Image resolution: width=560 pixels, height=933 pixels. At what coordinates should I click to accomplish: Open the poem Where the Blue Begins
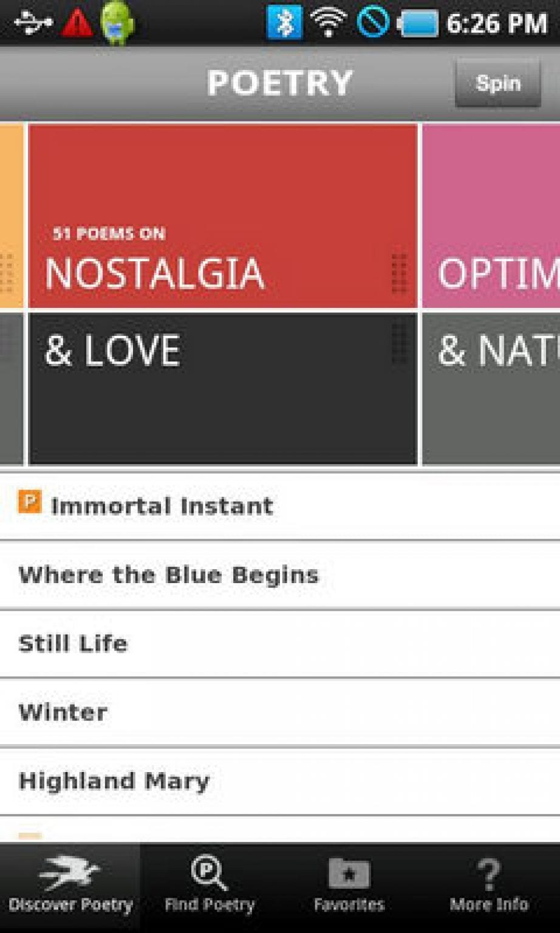169,574
